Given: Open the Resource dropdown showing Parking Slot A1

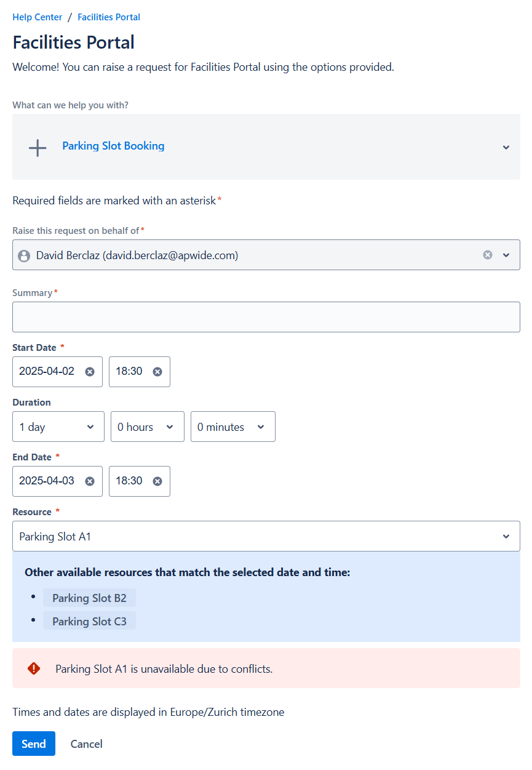Looking at the screenshot, I should [x=266, y=537].
